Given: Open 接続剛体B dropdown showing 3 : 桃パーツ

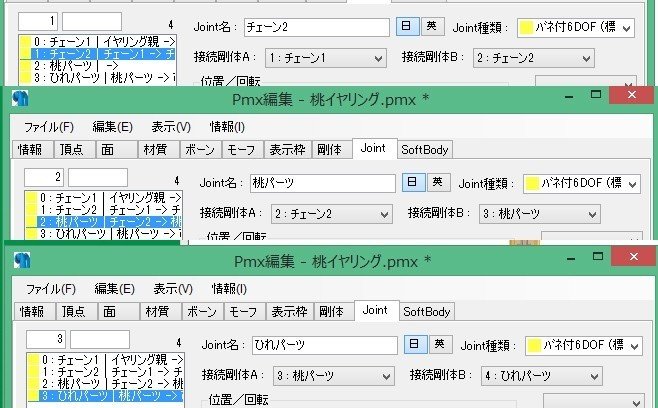Looking at the screenshot, I should (x=539, y=214).
